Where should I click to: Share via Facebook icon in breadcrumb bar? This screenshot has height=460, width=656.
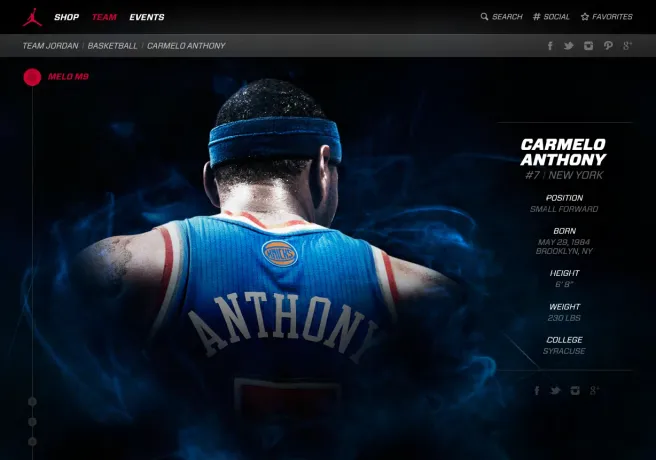click(550, 46)
